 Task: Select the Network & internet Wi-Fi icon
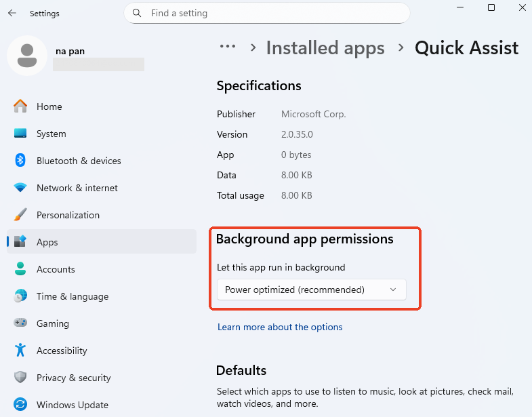coord(20,188)
